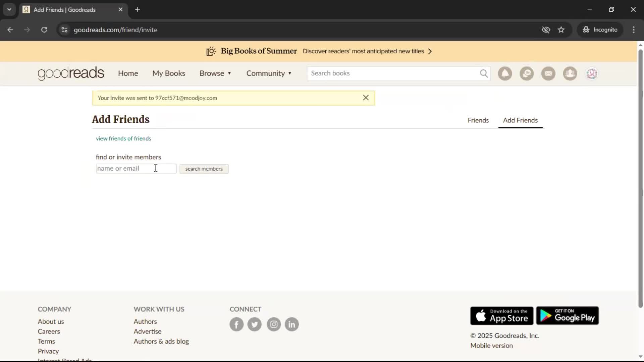Screen dimensions: 644x362
Task: Open Authors & ads blog link
Action: click(161, 341)
